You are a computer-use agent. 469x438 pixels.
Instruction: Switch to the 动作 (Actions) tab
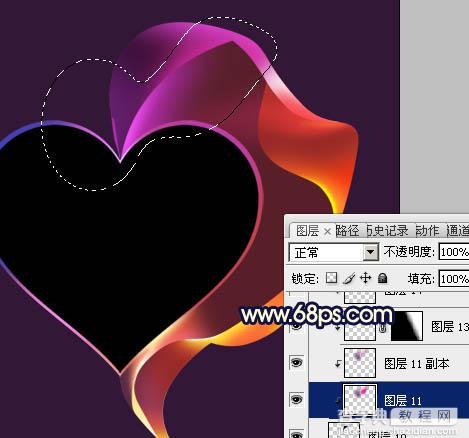[x=427, y=231]
